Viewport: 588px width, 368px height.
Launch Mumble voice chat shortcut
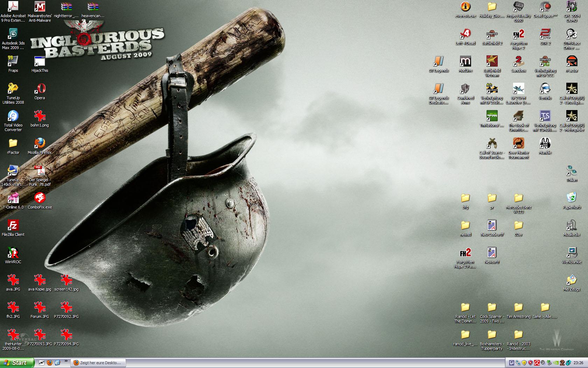(x=545, y=146)
